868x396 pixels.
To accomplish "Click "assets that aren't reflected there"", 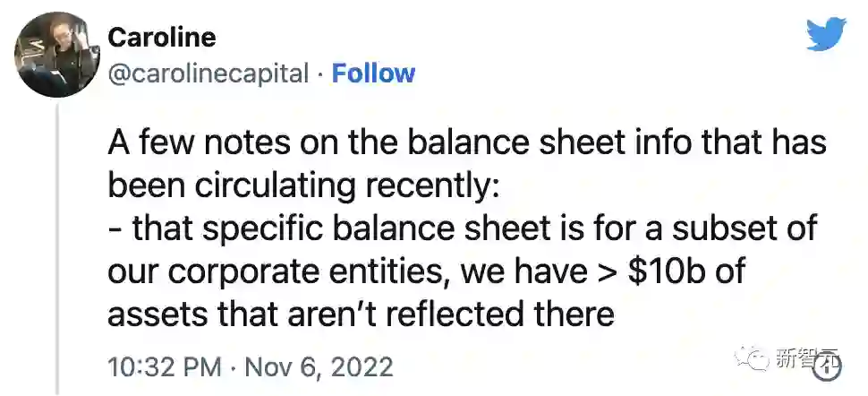I will click(x=361, y=314).
